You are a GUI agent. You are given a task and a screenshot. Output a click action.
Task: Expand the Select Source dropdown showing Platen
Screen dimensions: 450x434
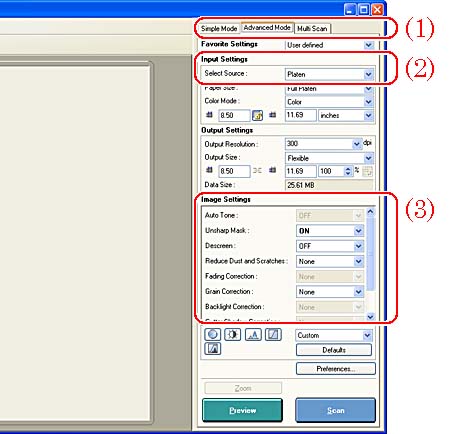click(330, 74)
